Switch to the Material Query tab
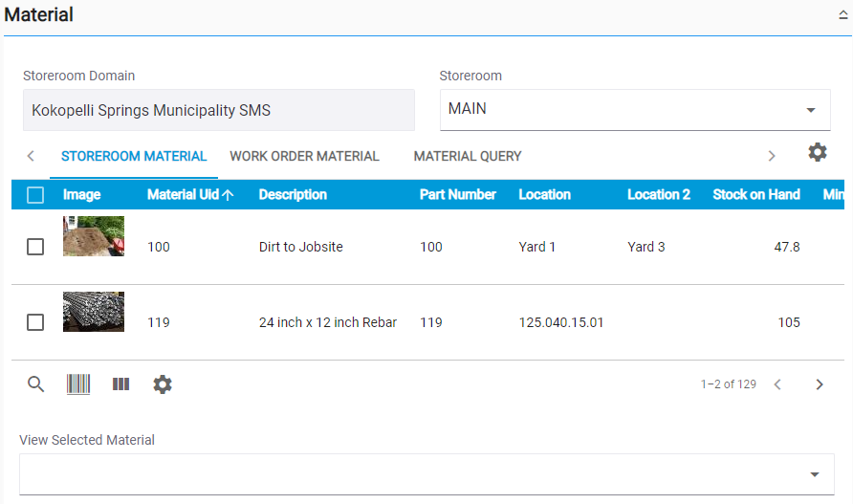853x504 pixels. point(468,156)
